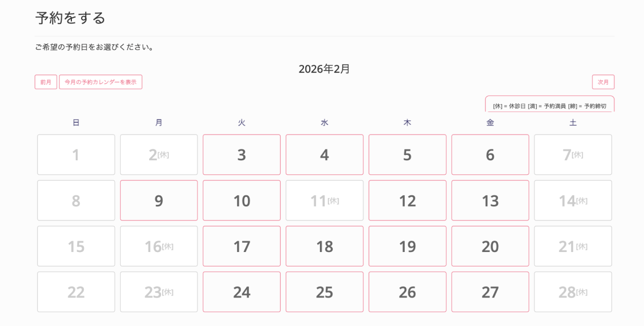The height and width of the screenshot is (326, 644).
Task: Click date 13 in the calendar
Action: 490,201
